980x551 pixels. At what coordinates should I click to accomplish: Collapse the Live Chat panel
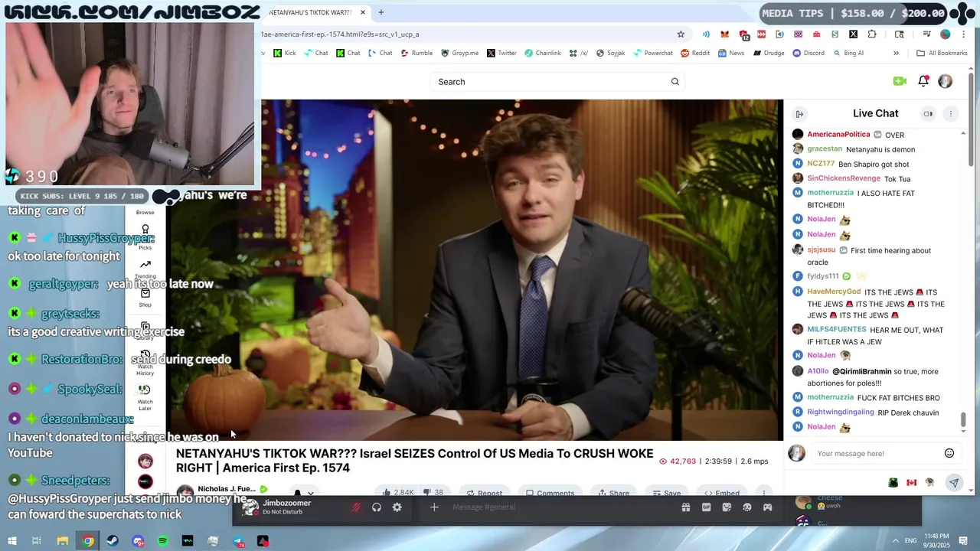799,114
